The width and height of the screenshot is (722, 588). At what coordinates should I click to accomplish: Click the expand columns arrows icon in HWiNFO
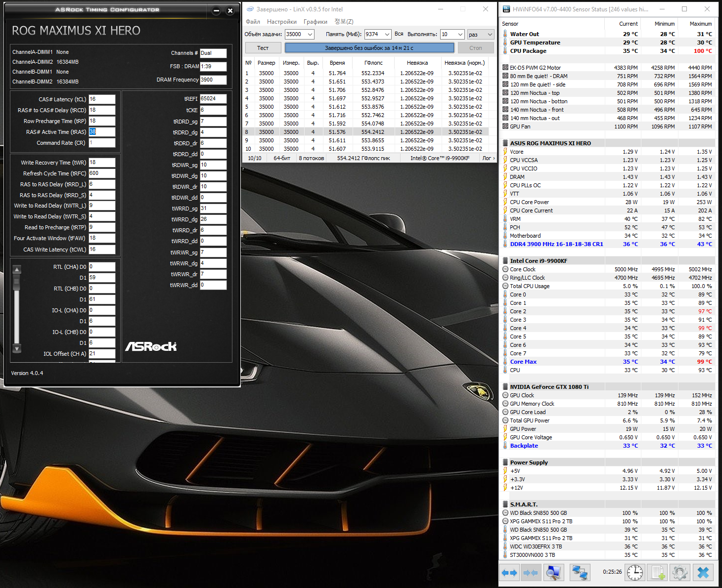(509, 573)
